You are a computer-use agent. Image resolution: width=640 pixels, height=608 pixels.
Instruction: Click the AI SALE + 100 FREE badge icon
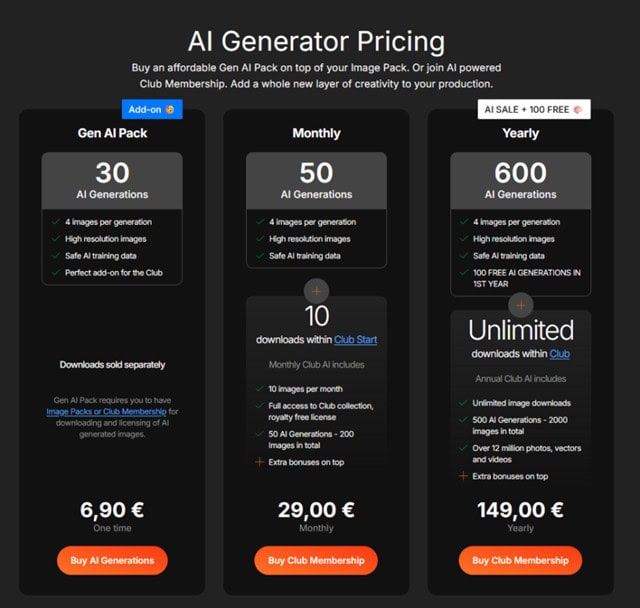(x=578, y=109)
